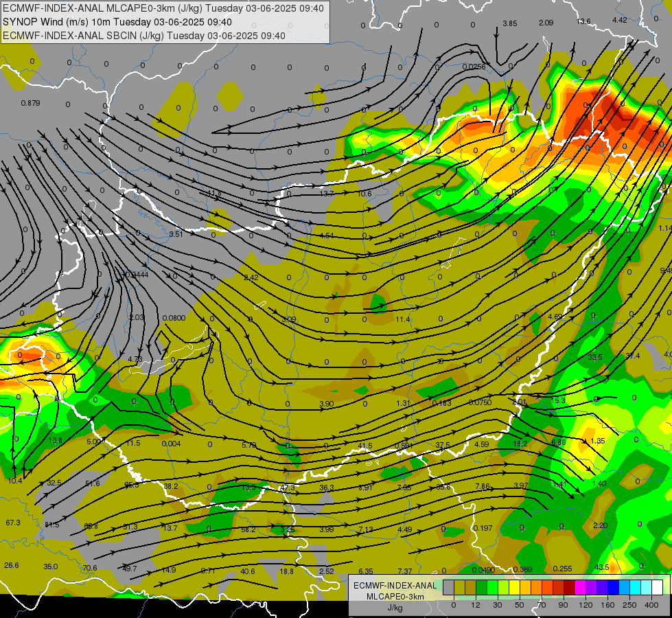This screenshot has width=672, height=618.
Task: Click the map value '51.6'
Action: [93, 483]
